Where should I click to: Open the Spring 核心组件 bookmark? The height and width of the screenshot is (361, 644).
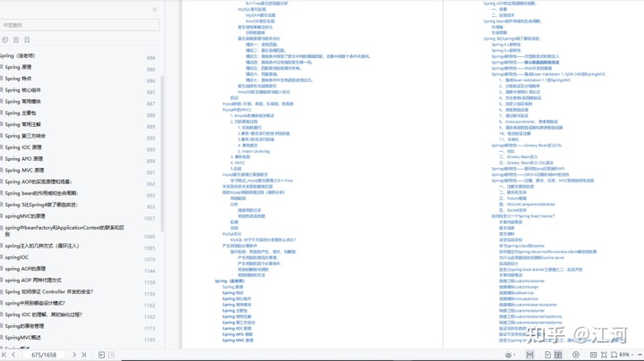(22, 90)
